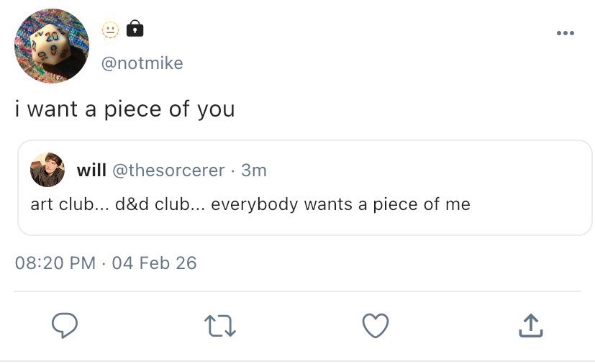This screenshot has height=364, width=595.
Task: Open the share upload icon
Action: pyautogui.click(x=530, y=325)
